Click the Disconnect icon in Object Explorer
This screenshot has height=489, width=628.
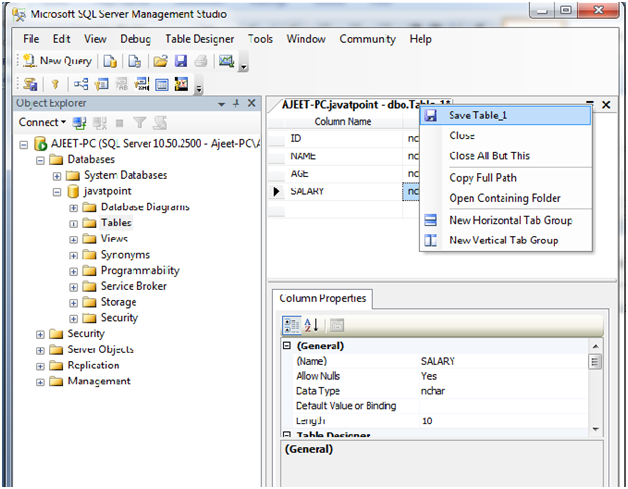[x=100, y=123]
